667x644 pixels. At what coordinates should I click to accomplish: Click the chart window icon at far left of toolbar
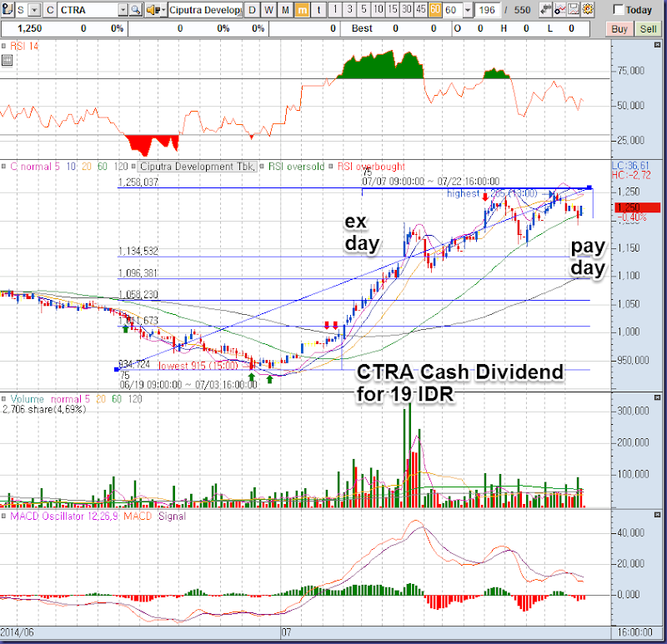[x=8, y=9]
